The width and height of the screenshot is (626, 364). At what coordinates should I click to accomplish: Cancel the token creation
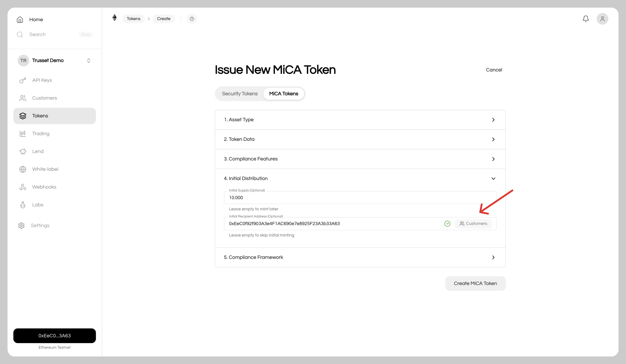coord(494,70)
